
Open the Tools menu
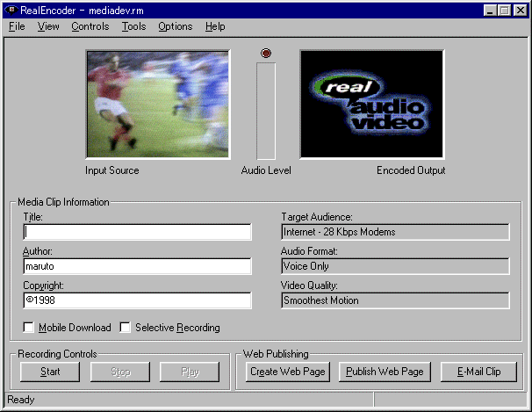pos(133,26)
